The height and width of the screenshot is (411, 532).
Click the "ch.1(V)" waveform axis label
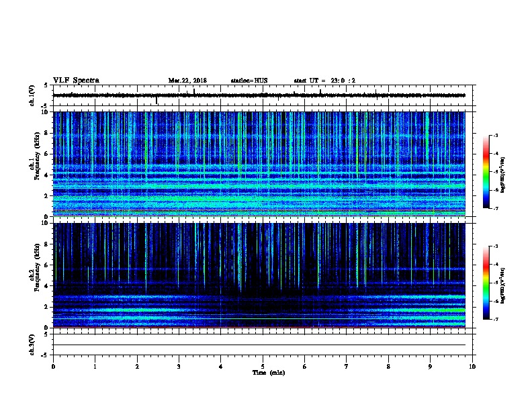(32, 95)
